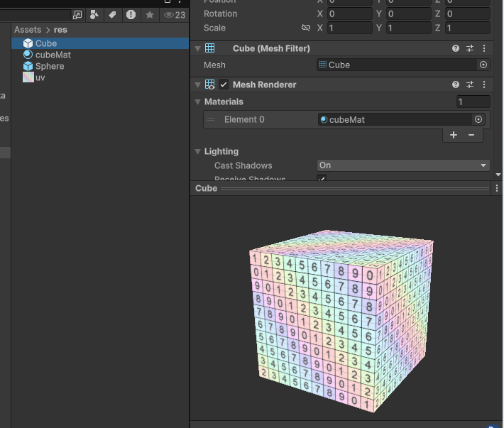Add a material slot with plus button
This screenshot has height=428, width=504.
pyautogui.click(x=454, y=135)
